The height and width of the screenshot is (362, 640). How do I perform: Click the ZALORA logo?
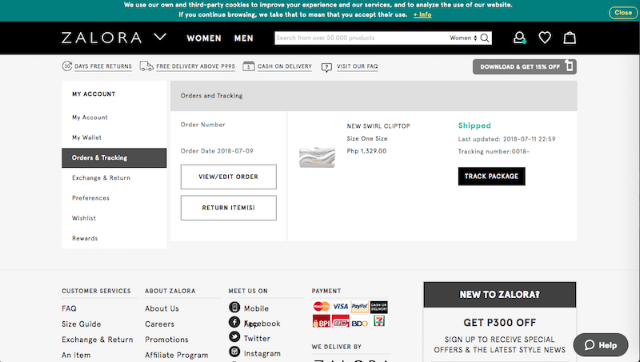102,38
